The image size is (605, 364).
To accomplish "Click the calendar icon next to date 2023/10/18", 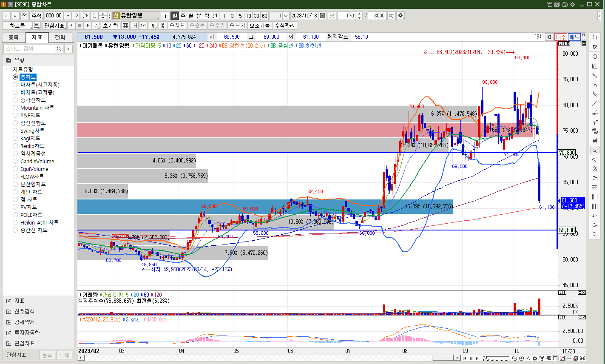I will [323, 16].
